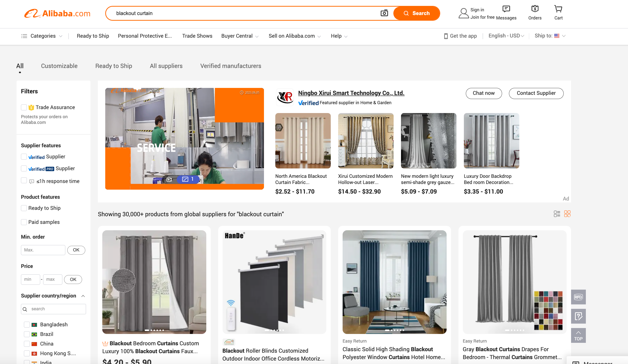Click the color swatch grid on gray curtains
The width and height of the screenshot is (628, 364).
click(548, 311)
